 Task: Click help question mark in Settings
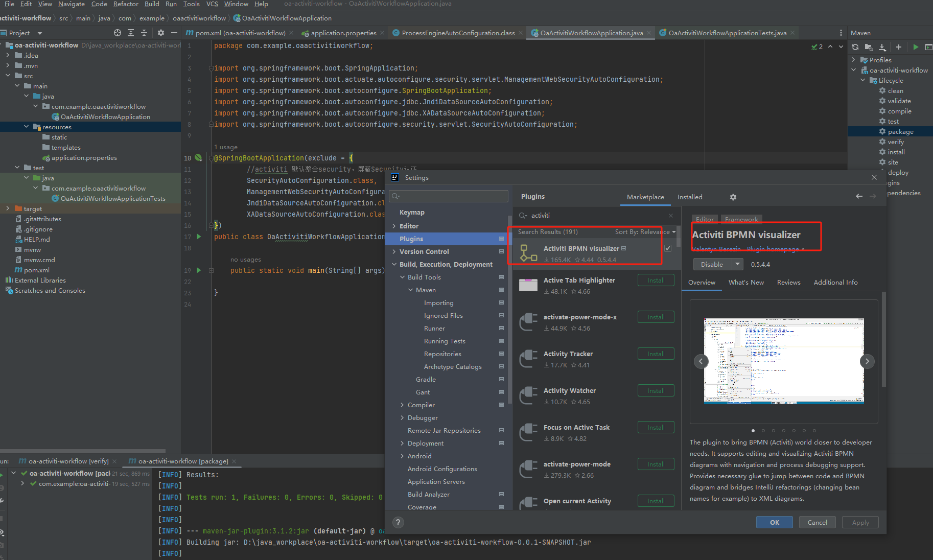[398, 522]
